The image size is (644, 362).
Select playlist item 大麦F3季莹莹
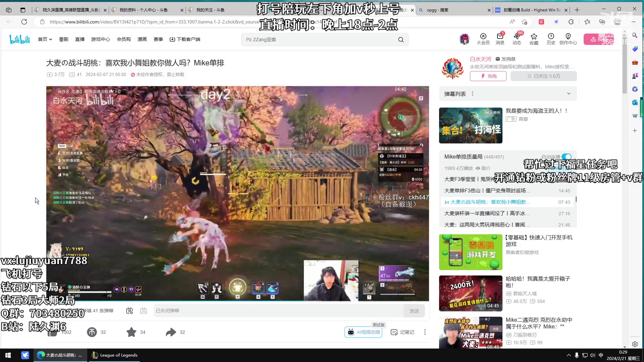[507, 179]
